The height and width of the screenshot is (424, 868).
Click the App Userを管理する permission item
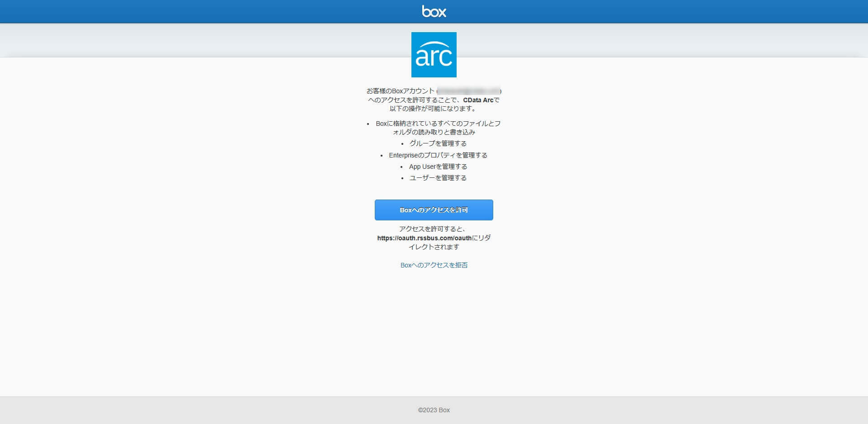(438, 167)
